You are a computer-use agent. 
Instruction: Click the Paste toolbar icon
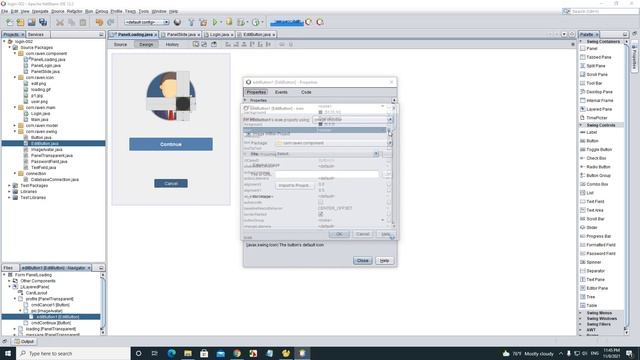83,22
